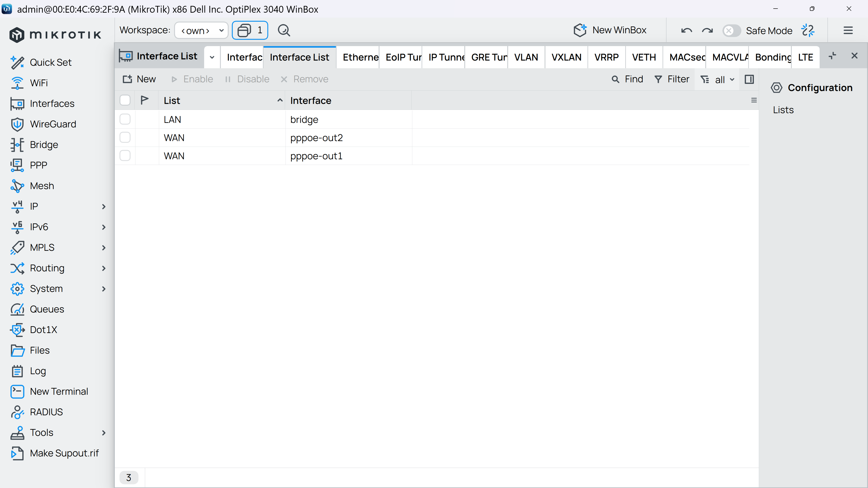Close the Interface List panel

[x=854, y=56]
